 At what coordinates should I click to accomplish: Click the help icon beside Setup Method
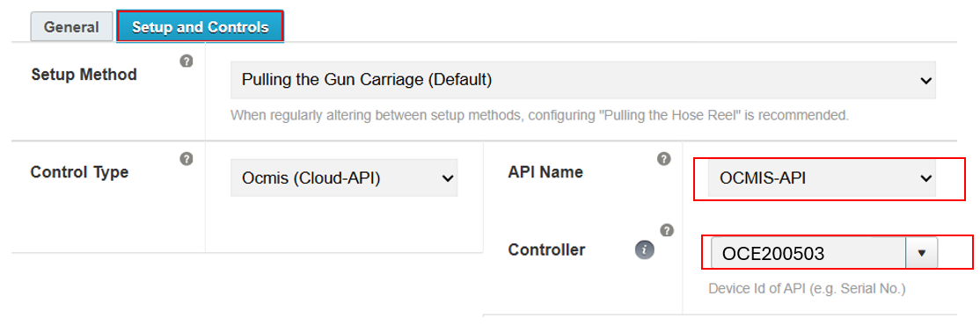pyautogui.click(x=186, y=61)
